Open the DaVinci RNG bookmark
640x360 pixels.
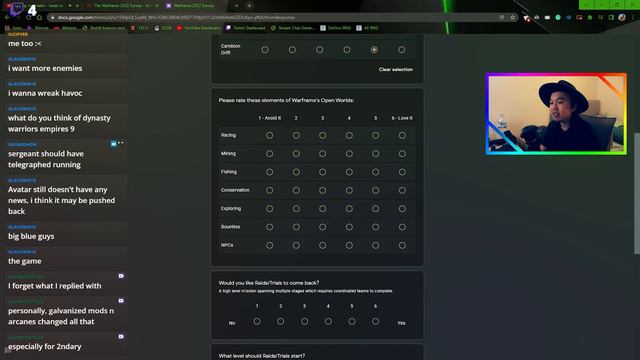click(x=336, y=28)
